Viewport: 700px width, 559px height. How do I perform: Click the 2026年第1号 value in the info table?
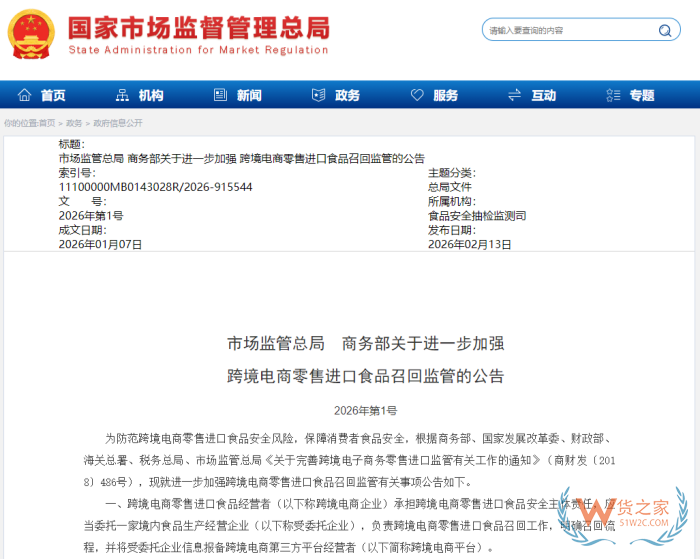pos(91,216)
